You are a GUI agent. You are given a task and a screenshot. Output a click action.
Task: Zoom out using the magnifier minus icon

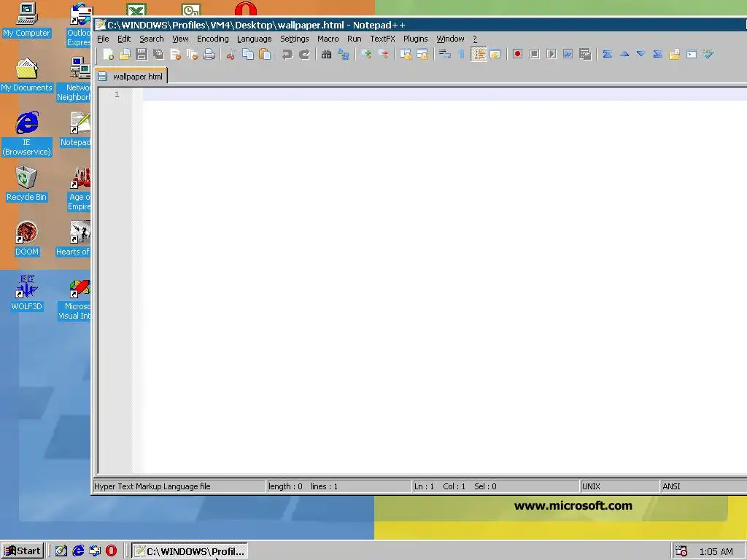point(382,54)
